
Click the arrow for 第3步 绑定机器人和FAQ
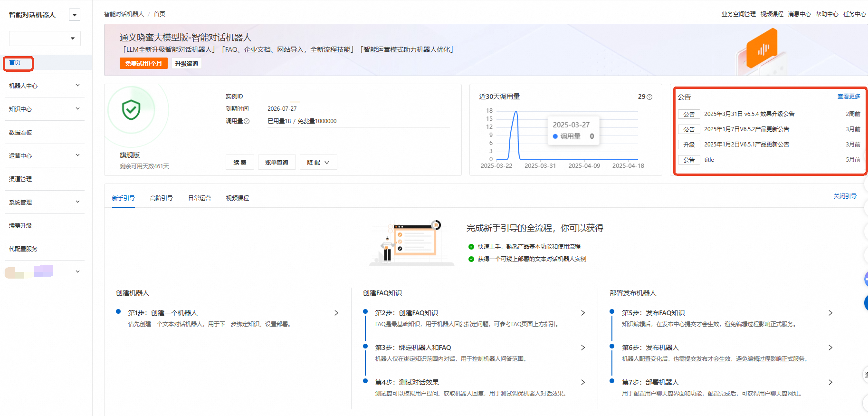[x=583, y=348]
